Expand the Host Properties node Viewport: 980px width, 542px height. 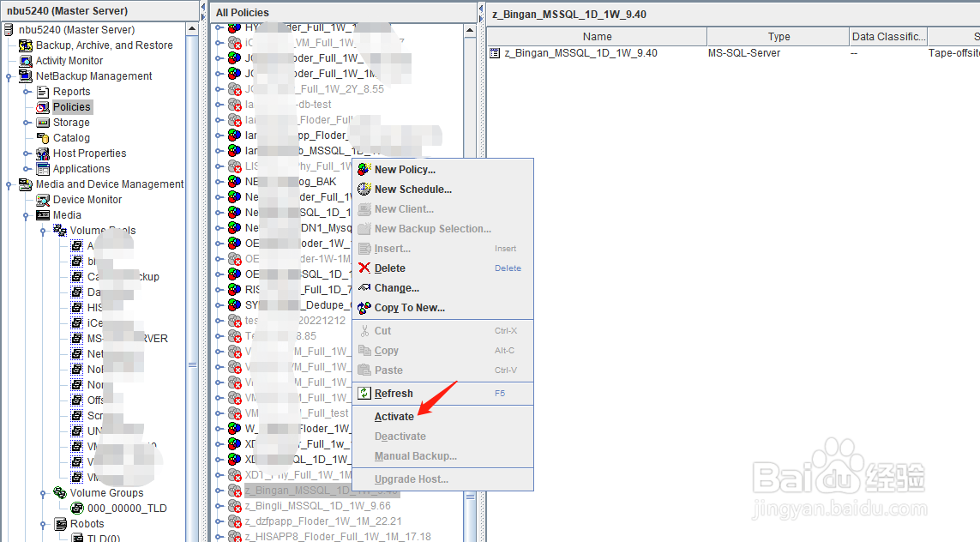(27, 154)
